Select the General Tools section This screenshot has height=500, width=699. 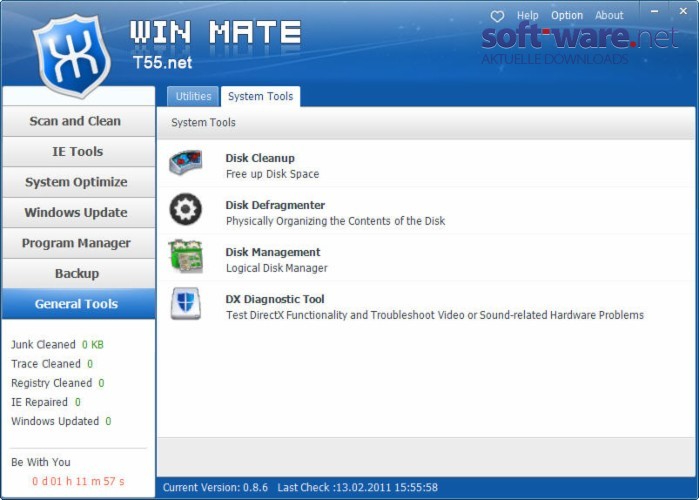coord(78,304)
